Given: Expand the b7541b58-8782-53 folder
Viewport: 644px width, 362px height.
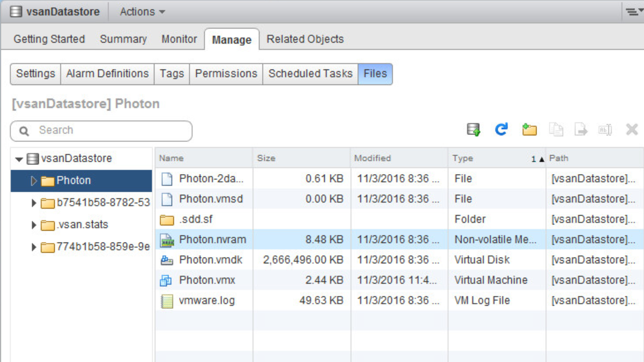Looking at the screenshot, I should 33,203.
